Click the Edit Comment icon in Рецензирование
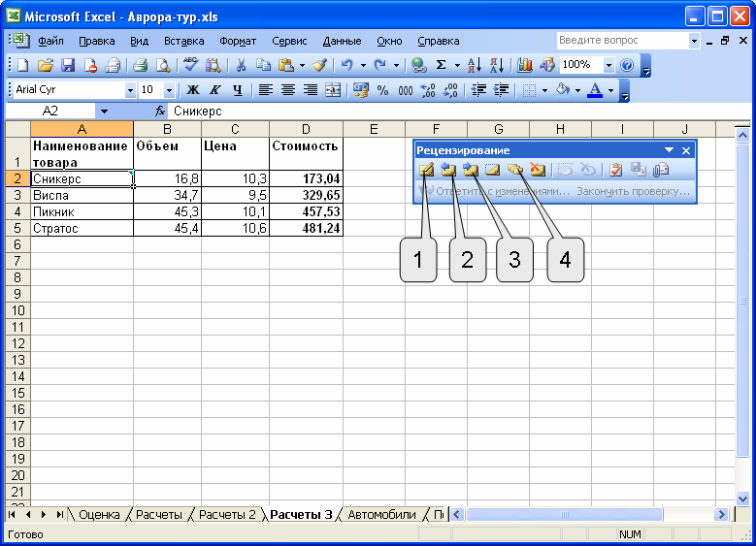 click(x=426, y=170)
